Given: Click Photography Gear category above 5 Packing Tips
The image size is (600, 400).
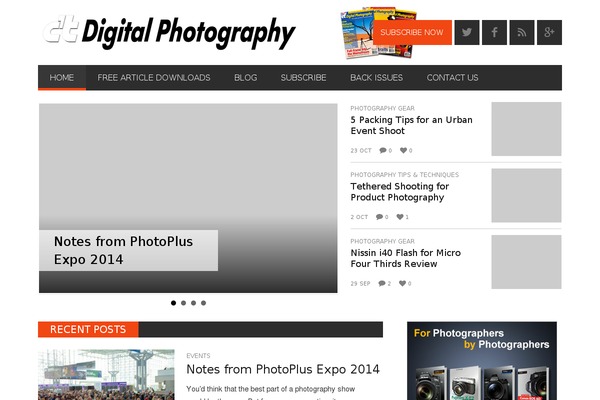Looking at the screenshot, I should (382, 108).
